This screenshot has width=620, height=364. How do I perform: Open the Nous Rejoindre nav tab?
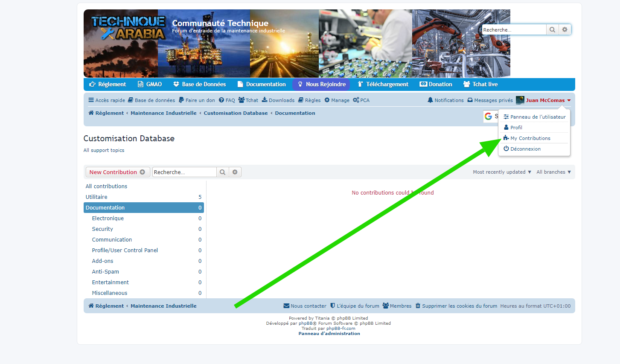(x=321, y=84)
